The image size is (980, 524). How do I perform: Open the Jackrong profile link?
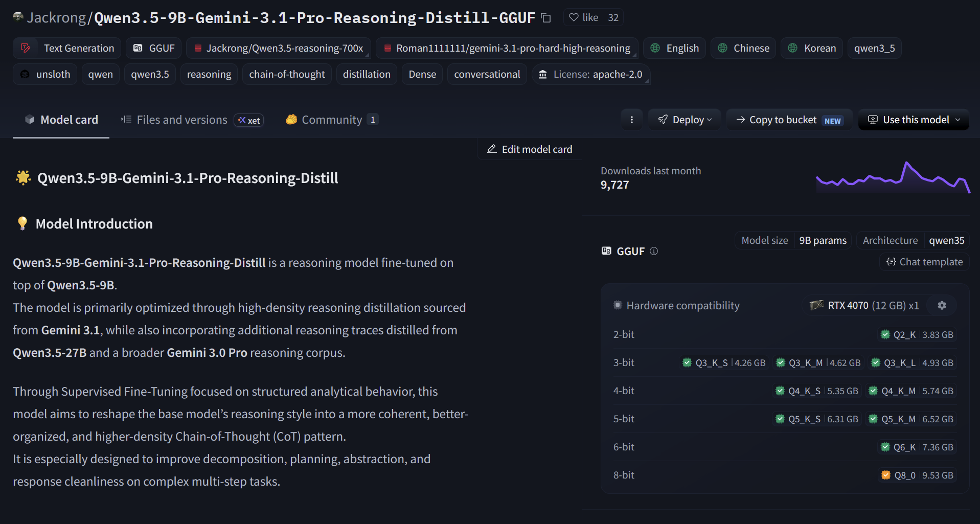[x=56, y=17]
